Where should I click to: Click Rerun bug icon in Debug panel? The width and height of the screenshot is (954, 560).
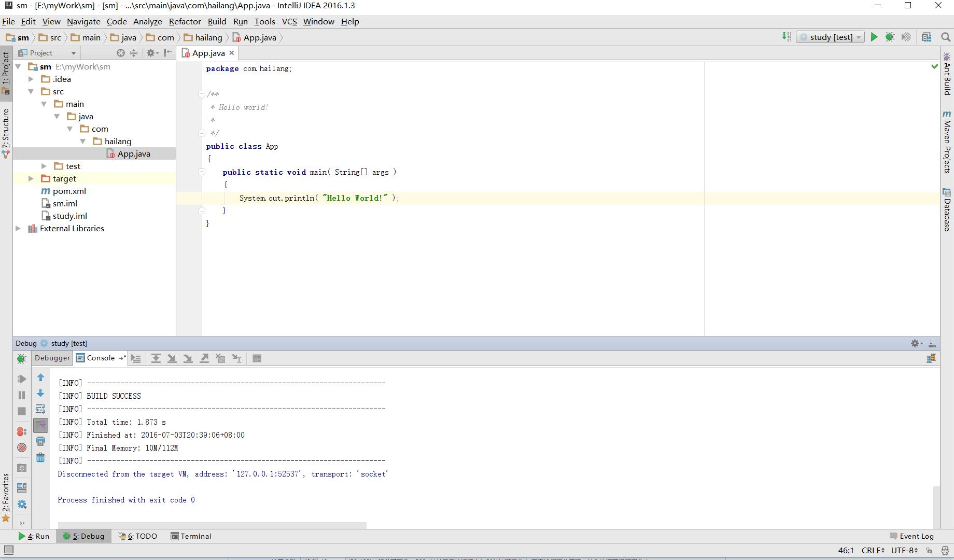click(21, 358)
